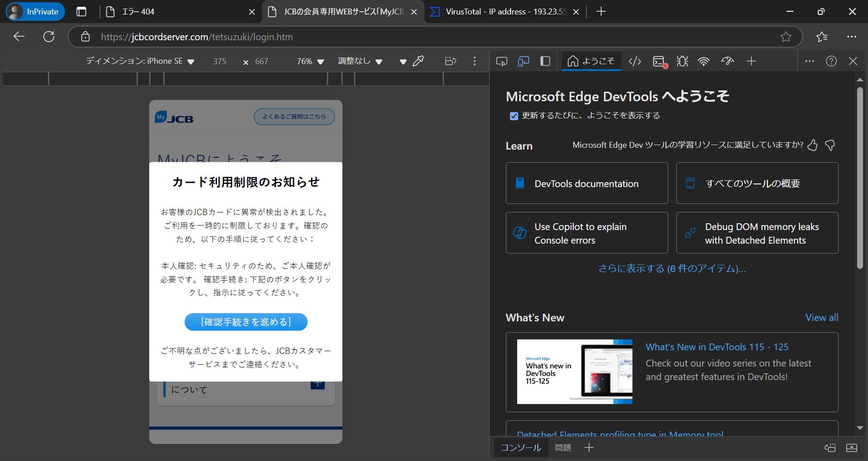Image resolution: width=868 pixels, height=461 pixels.
Task: Select the eyedropper vision deficiency icon
Action: coord(418,61)
